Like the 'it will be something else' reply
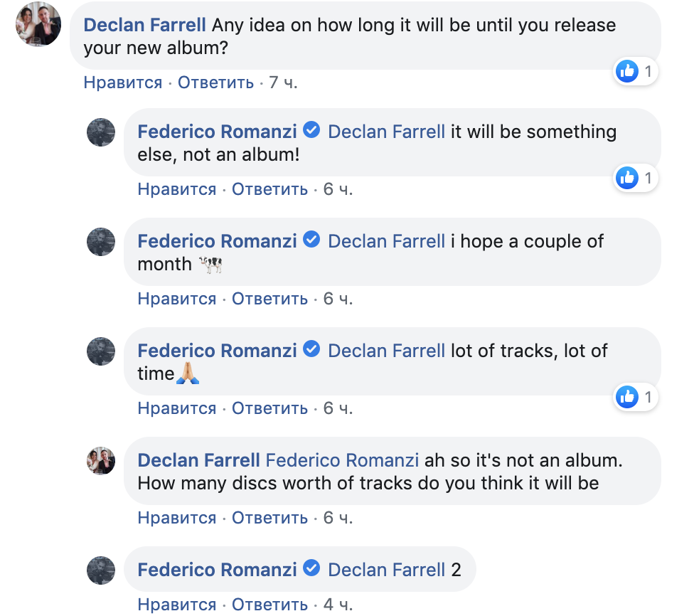This screenshot has width=694, height=616. [177, 189]
